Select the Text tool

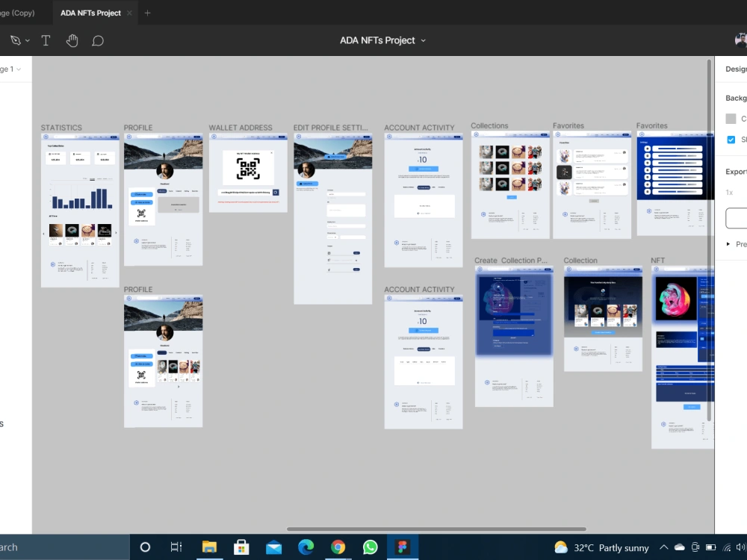(46, 40)
